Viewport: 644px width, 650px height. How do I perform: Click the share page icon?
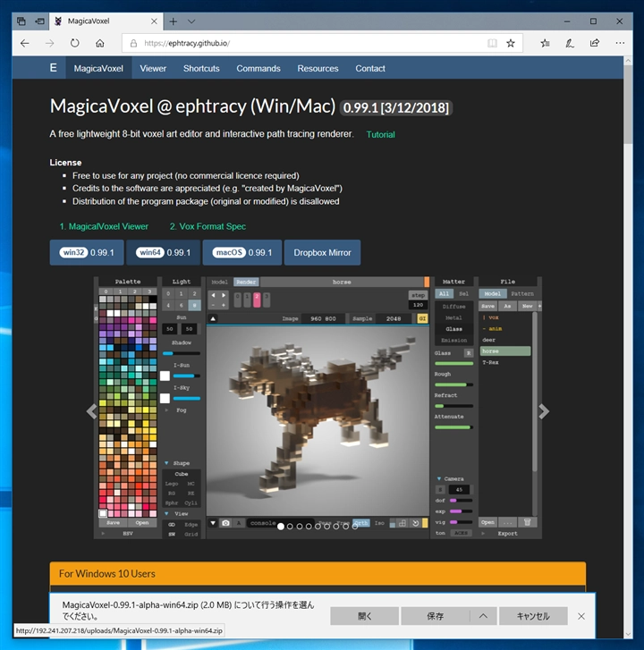pyautogui.click(x=595, y=43)
